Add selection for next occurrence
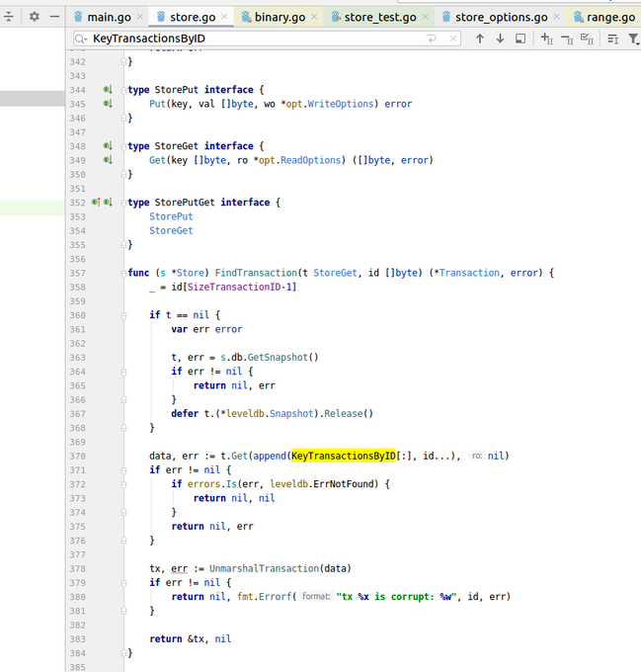This screenshot has width=641, height=672. coord(547,39)
